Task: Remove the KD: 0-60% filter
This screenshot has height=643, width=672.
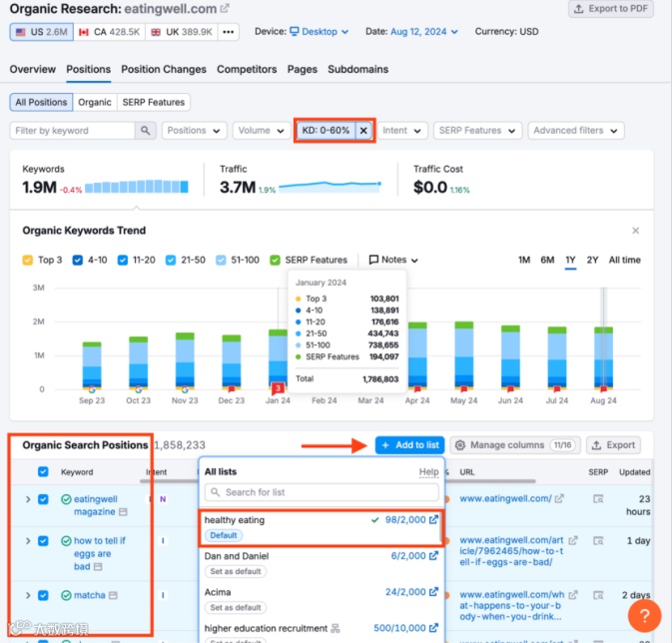Action: (x=363, y=131)
